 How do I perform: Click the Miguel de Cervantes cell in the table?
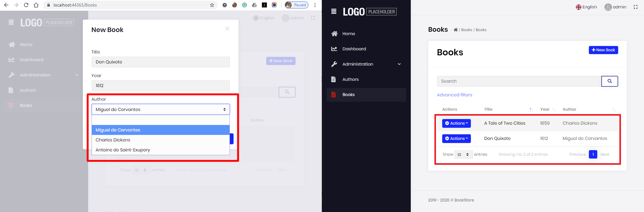pos(585,138)
